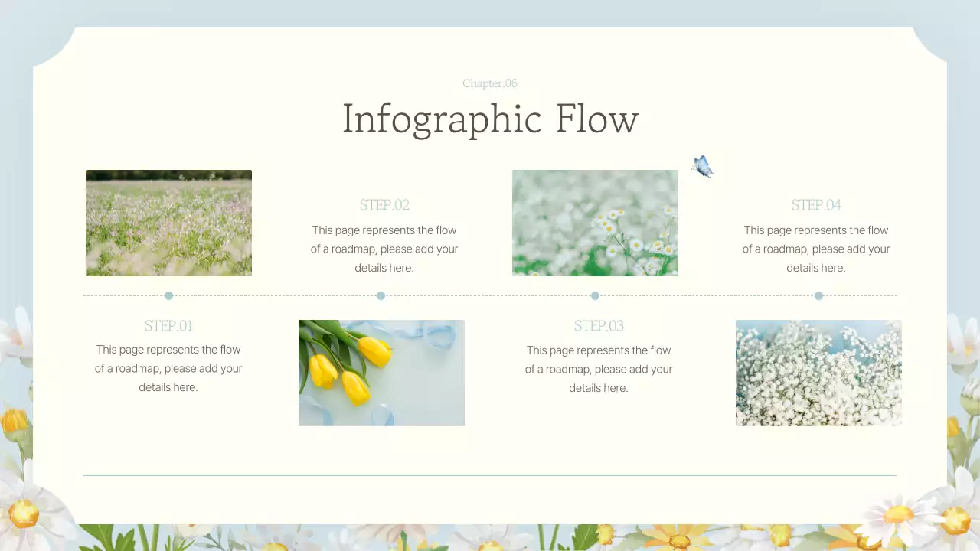Click the baby's breath flowers photo
The height and width of the screenshot is (551, 980).
[x=818, y=373]
